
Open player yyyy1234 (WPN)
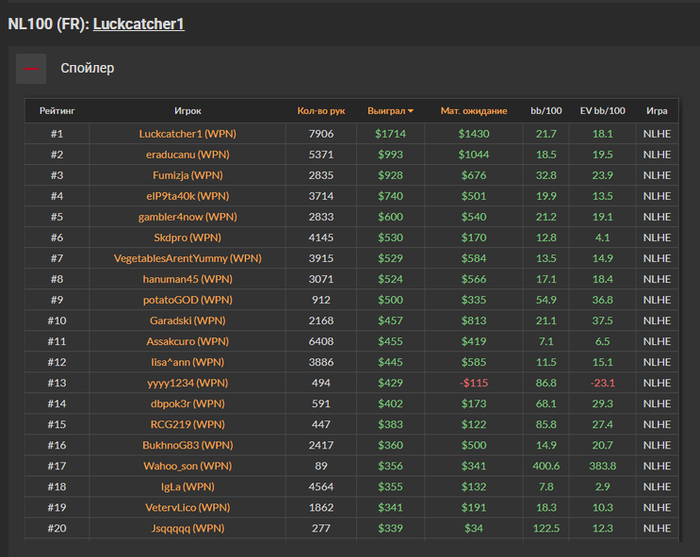(x=188, y=383)
